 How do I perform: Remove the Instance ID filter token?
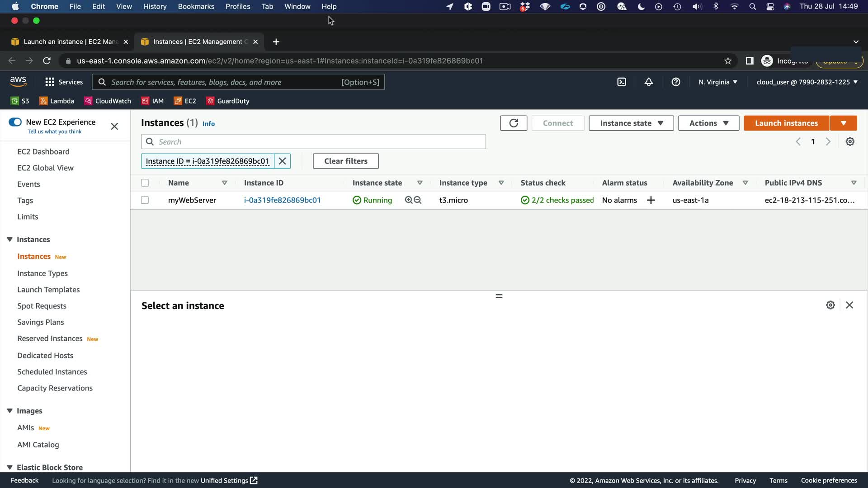tap(282, 161)
